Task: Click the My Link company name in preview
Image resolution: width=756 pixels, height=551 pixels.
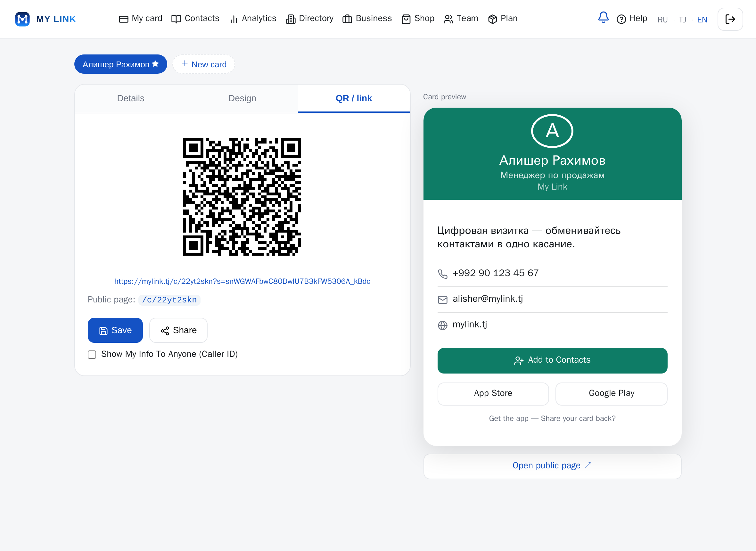Action: coord(552,187)
